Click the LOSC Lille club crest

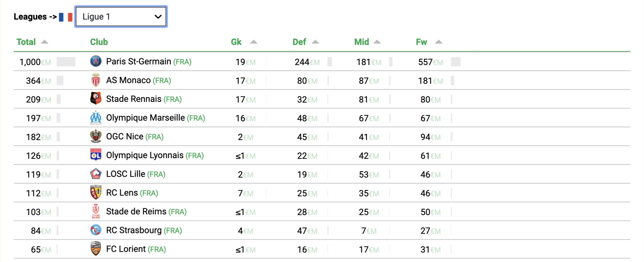click(x=96, y=174)
